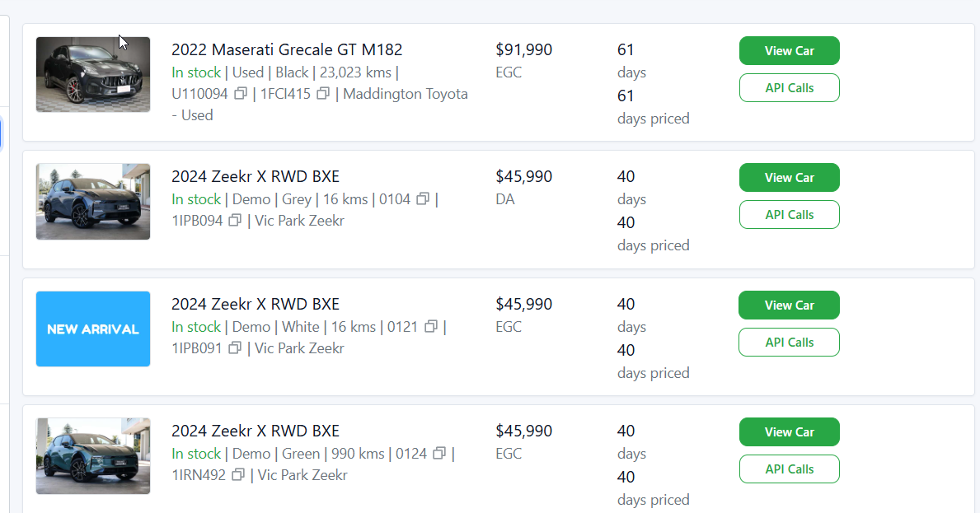This screenshot has width=980, height=513.
Task: Copy stock number 0124 with copy icon
Action: click(439, 454)
